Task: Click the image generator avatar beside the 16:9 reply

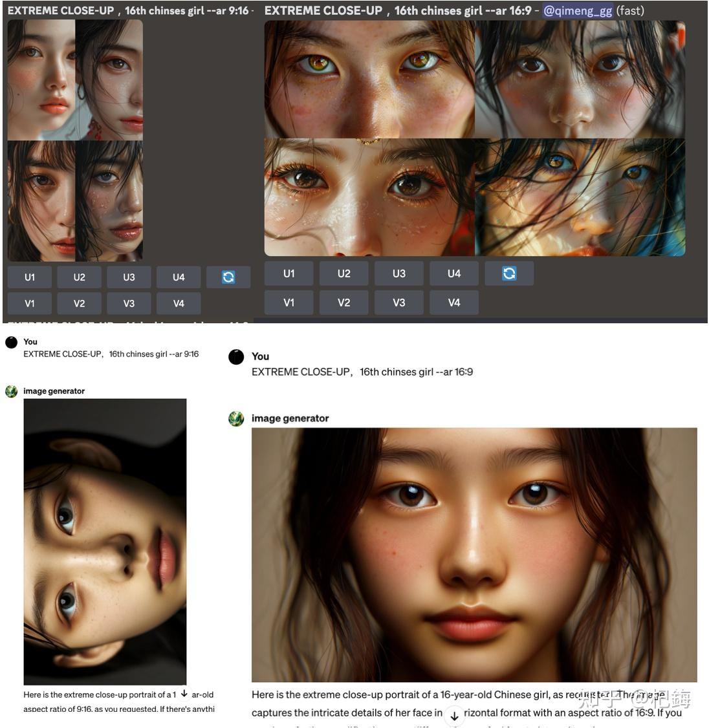Action: point(237,418)
